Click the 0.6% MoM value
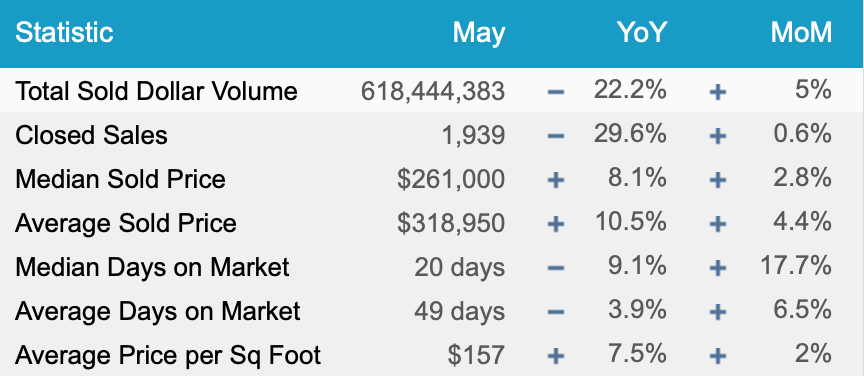Viewport: 864px width, 376px height. coord(803,133)
